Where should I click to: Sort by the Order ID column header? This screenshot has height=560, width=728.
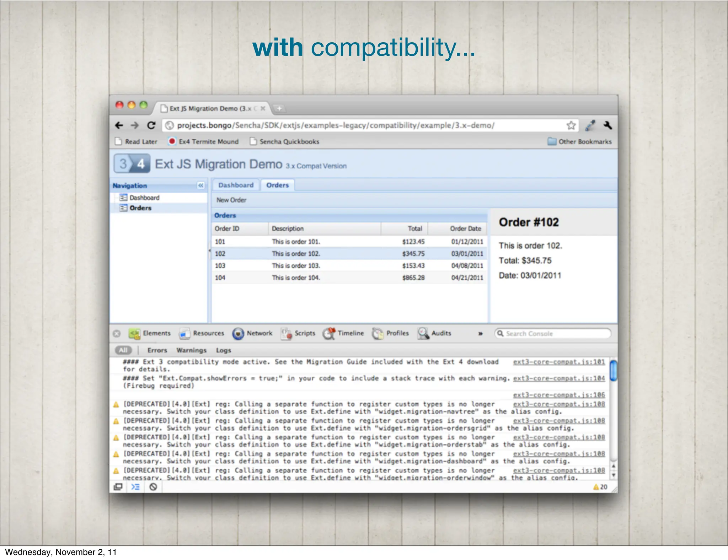[240, 228]
